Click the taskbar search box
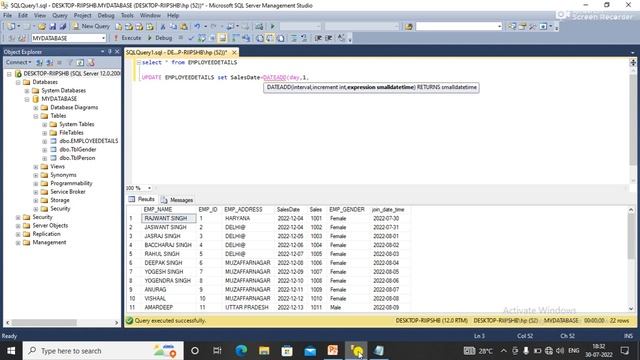 (103, 351)
